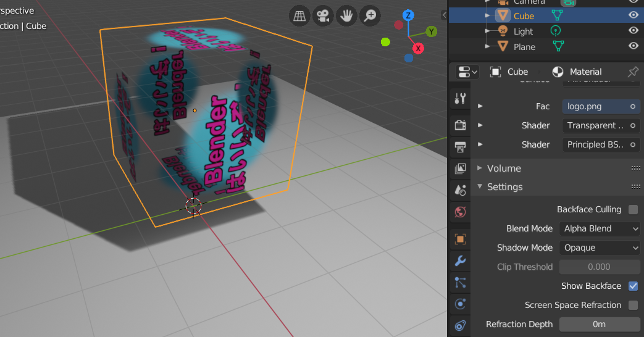This screenshot has height=337, width=644.
Task: Click the Volume panel drag handle dots
Action: [x=636, y=168]
